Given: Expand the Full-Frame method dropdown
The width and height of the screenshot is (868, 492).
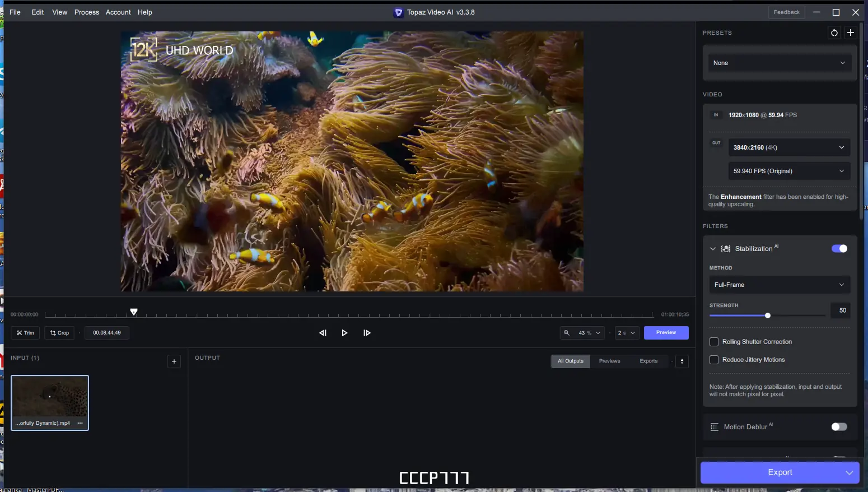Looking at the screenshot, I should (779, 285).
